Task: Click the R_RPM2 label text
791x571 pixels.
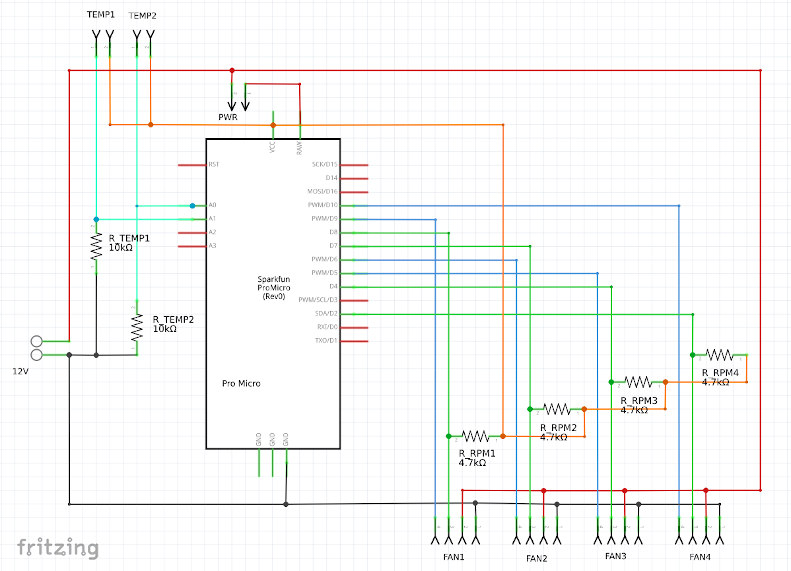Action: 558,428
